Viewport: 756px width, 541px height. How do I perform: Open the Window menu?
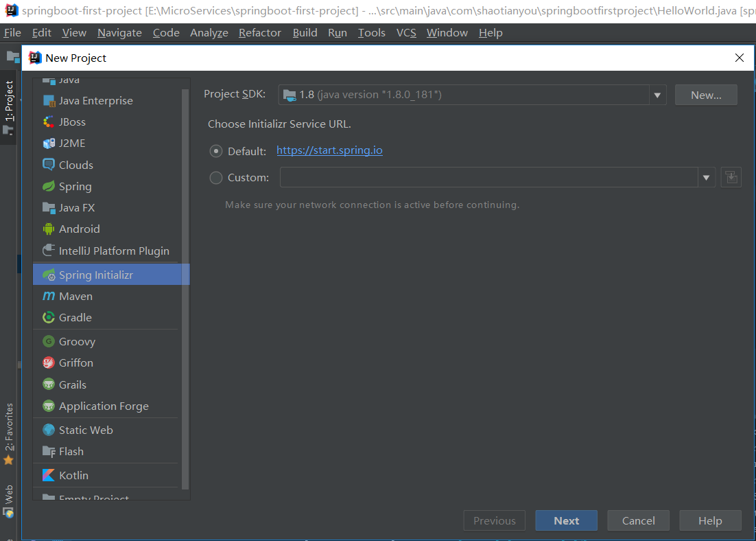[447, 33]
